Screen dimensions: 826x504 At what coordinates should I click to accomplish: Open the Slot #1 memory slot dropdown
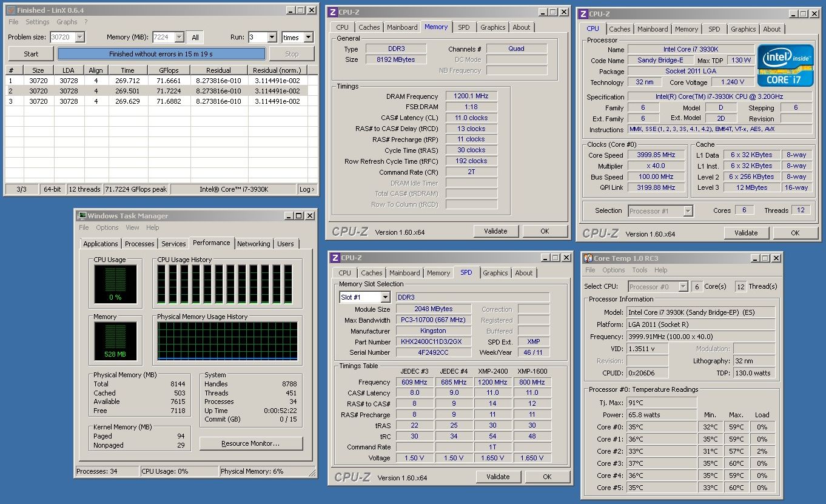385,297
